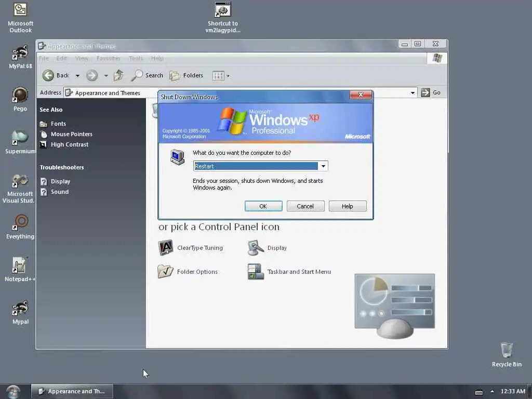The image size is (532, 399).
Task: Click the Windows flag logo in Explorer
Action: coord(437,58)
